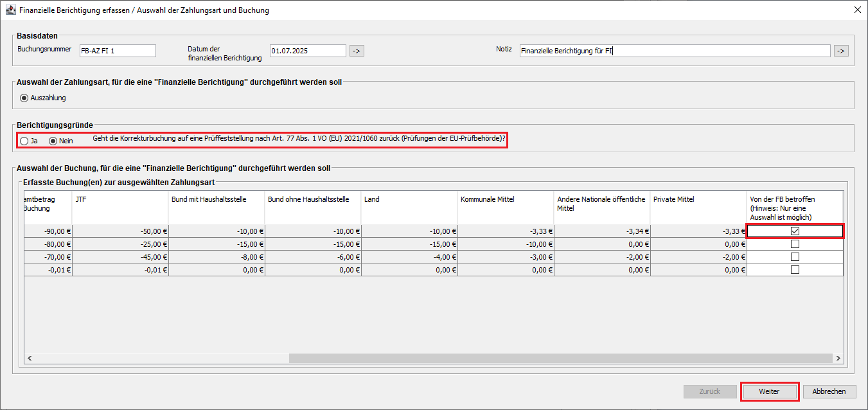Screen dimensions: 868x410
Task: Choose Nein for the Prüffeststellung question
Action: pyautogui.click(x=53, y=141)
